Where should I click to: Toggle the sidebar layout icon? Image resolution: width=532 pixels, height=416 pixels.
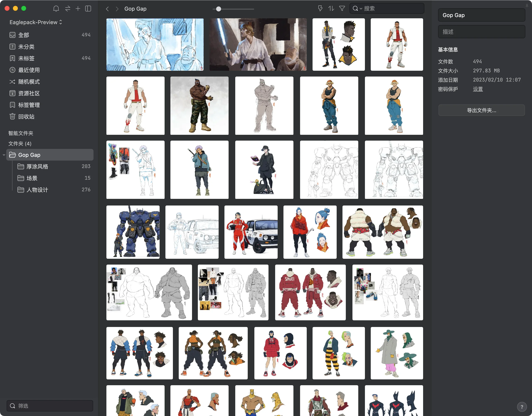coord(88,9)
